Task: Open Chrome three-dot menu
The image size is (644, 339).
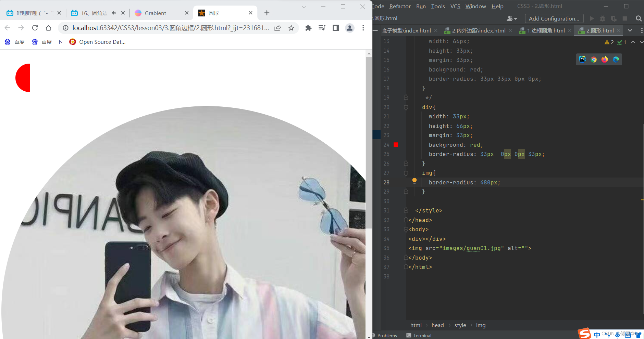Action: click(x=363, y=28)
